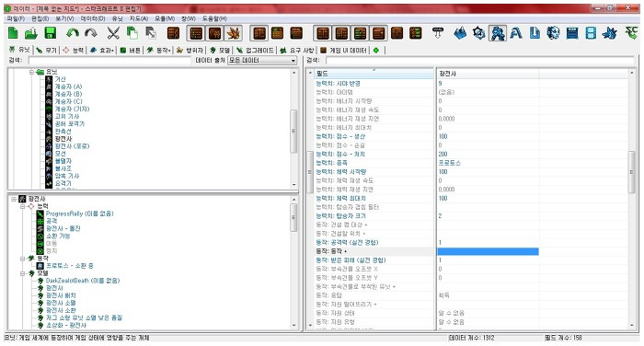Toggle the second brown layout button

pos(341,33)
